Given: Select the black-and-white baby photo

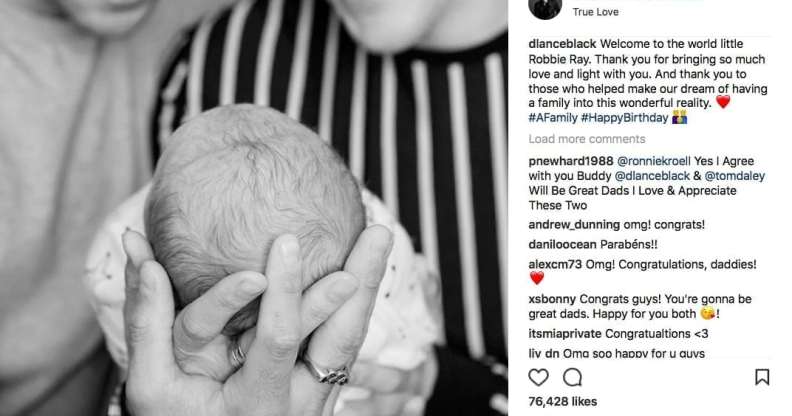Looking at the screenshot, I should click(254, 208).
